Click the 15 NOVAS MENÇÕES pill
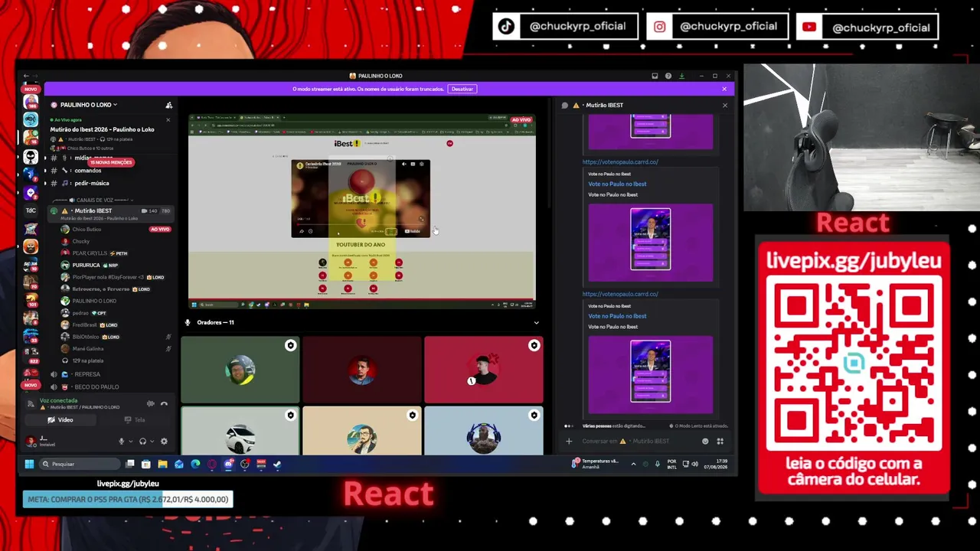The image size is (980, 551). tap(111, 162)
